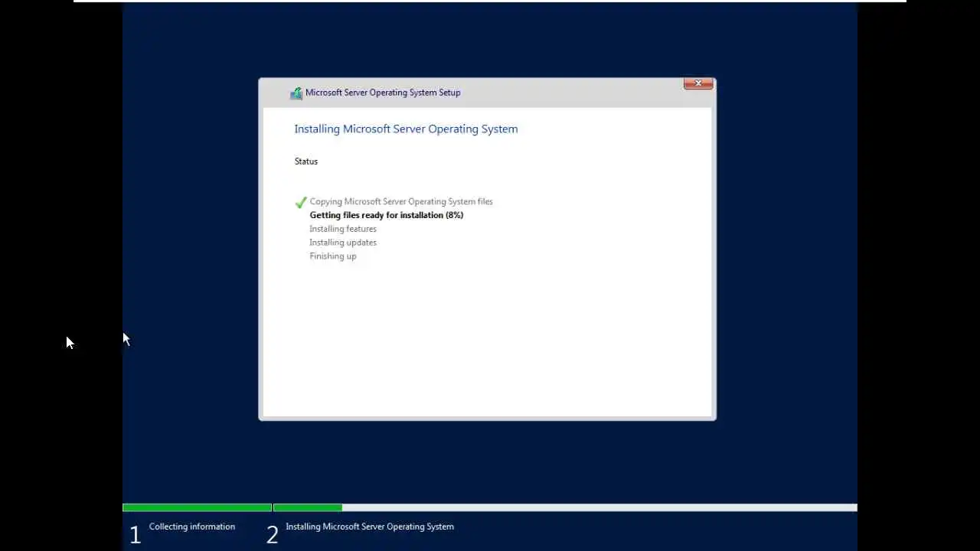
Task: Click the 'Microsoft Server Operating System Setup' window title
Action: point(383,93)
